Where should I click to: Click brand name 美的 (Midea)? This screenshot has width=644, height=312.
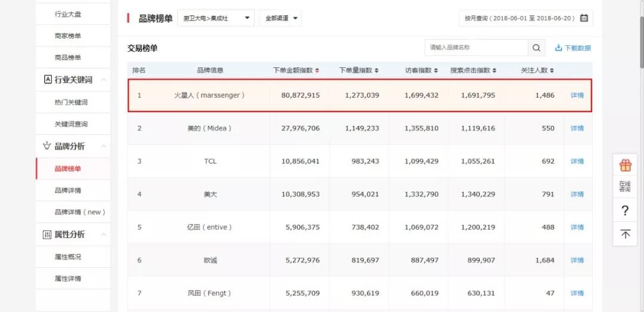(210, 128)
